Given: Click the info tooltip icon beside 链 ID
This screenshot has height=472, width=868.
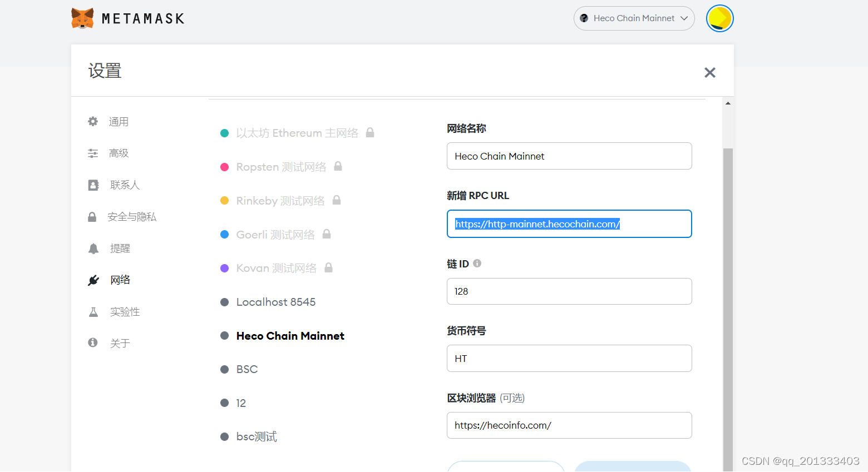Looking at the screenshot, I should (477, 264).
